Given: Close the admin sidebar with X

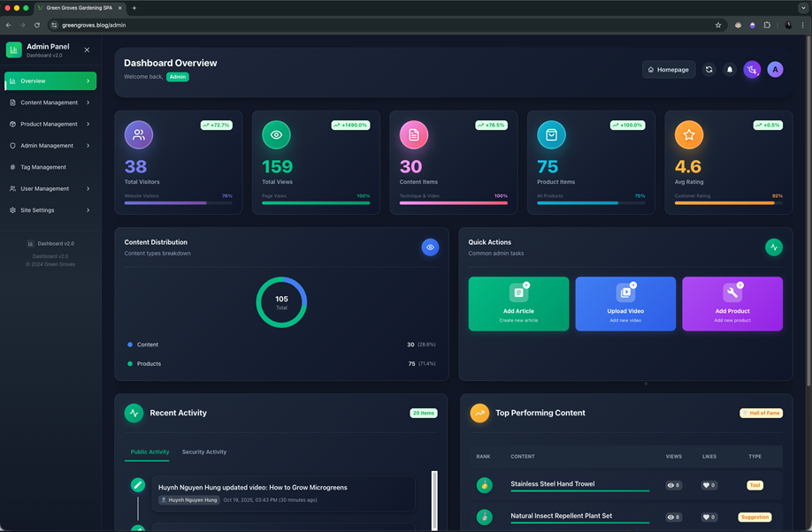Looking at the screenshot, I should [87, 49].
